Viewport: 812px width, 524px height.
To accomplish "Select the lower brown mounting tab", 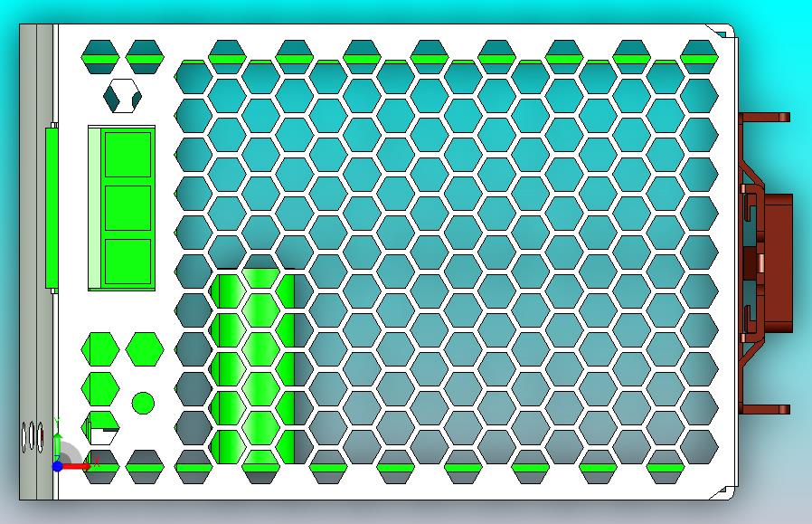I will coord(765,409).
